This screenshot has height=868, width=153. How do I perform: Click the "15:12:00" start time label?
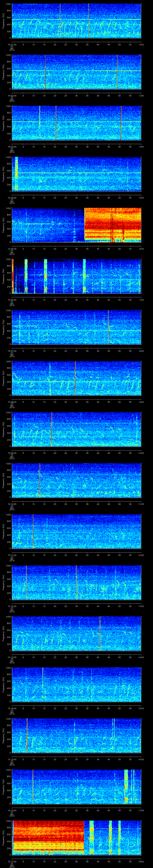coord(12,606)
